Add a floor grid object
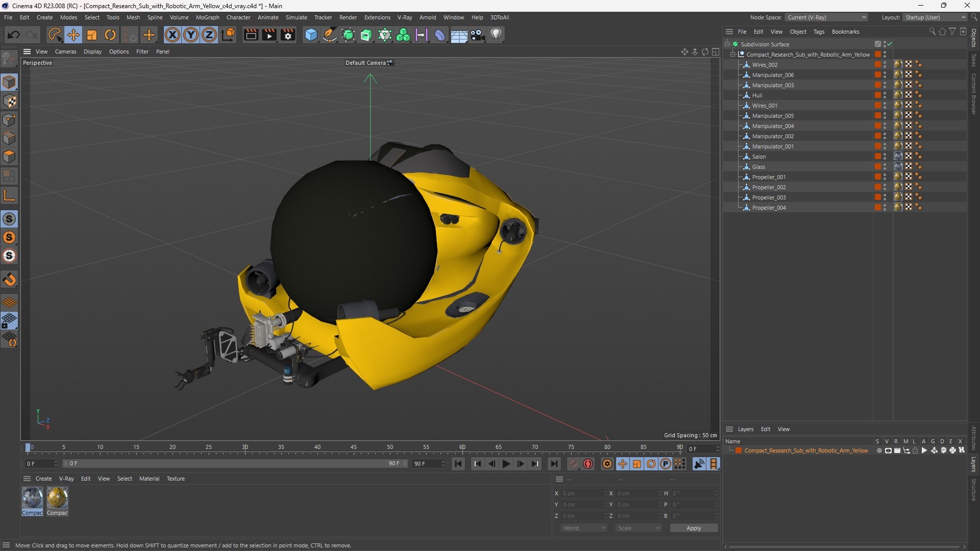Image resolution: width=980 pixels, height=551 pixels. point(459,35)
